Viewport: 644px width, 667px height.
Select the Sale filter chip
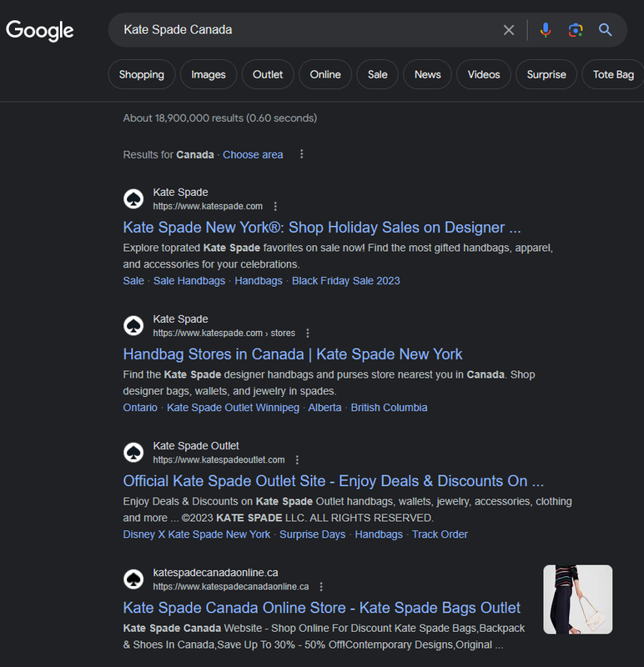coord(378,74)
